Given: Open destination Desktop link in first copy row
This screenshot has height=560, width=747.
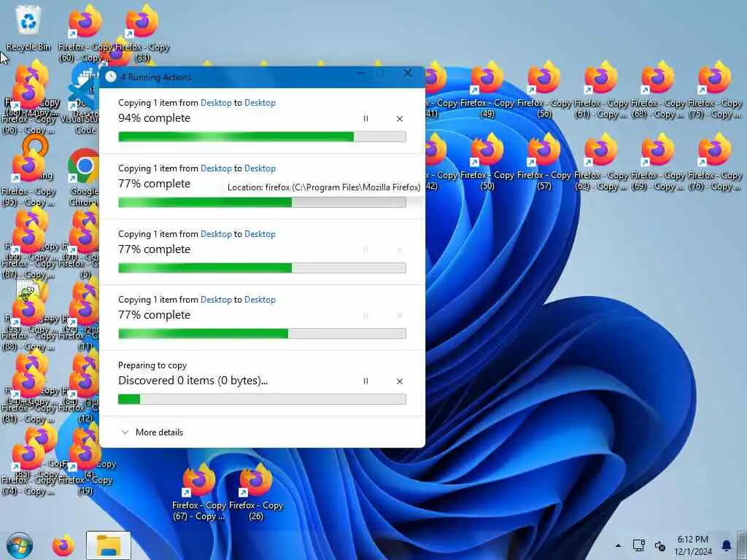Looking at the screenshot, I should (260, 103).
